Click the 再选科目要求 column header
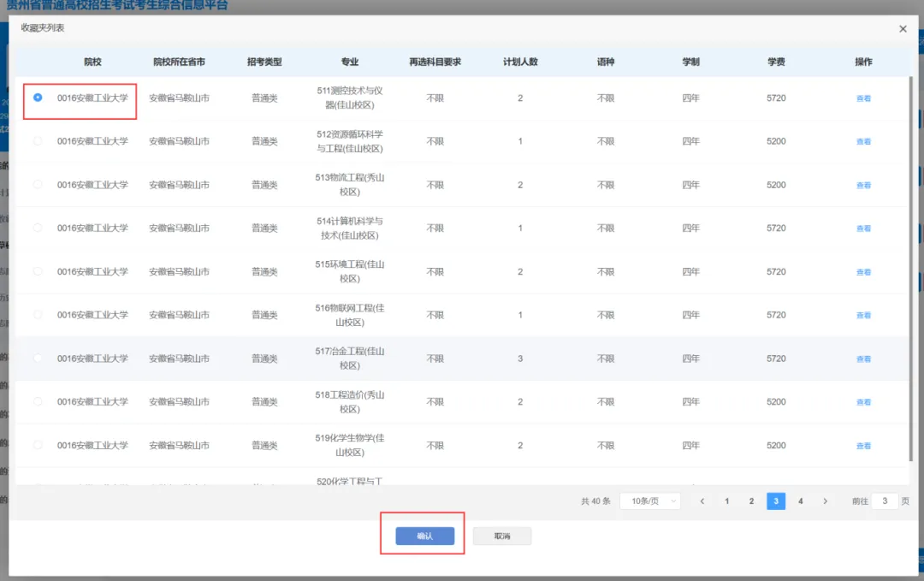Screen dimensions: 924x581 point(435,62)
